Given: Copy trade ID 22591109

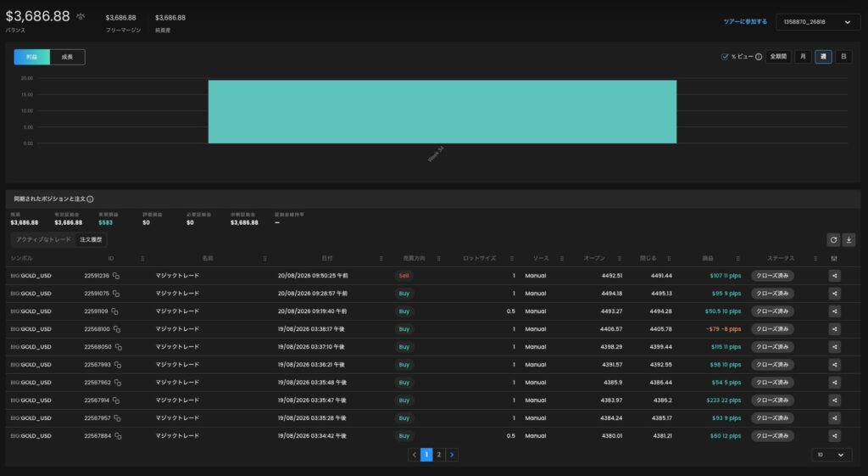Looking at the screenshot, I should (114, 311).
